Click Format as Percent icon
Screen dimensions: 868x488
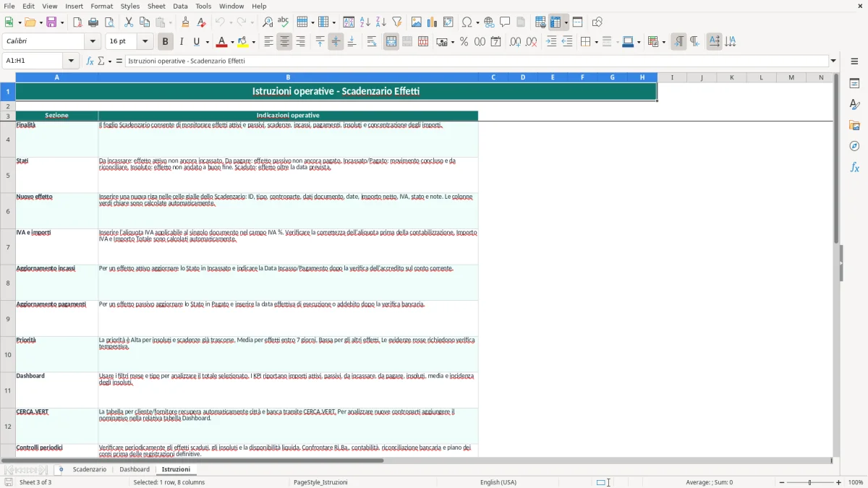464,42
